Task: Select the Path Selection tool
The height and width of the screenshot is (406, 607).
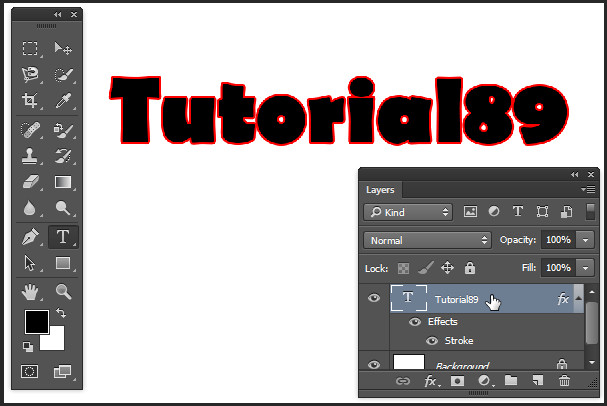Action: pos(30,263)
